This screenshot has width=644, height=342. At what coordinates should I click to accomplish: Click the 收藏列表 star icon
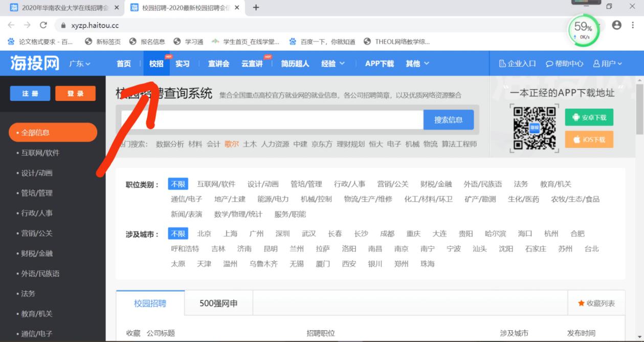[581, 303]
